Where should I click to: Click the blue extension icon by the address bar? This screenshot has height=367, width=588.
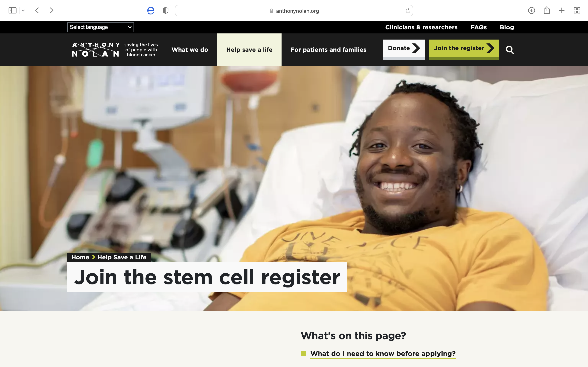pyautogui.click(x=151, y=10)
